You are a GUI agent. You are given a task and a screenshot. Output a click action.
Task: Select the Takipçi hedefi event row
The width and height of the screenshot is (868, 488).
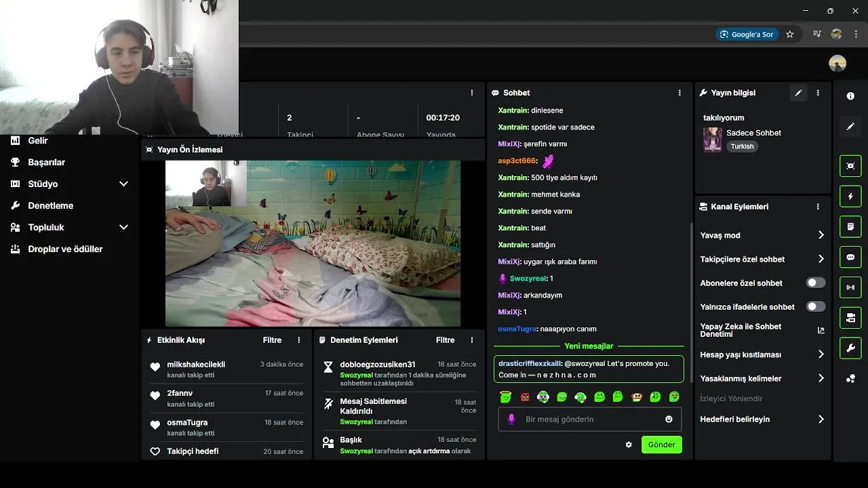(226, 451)
